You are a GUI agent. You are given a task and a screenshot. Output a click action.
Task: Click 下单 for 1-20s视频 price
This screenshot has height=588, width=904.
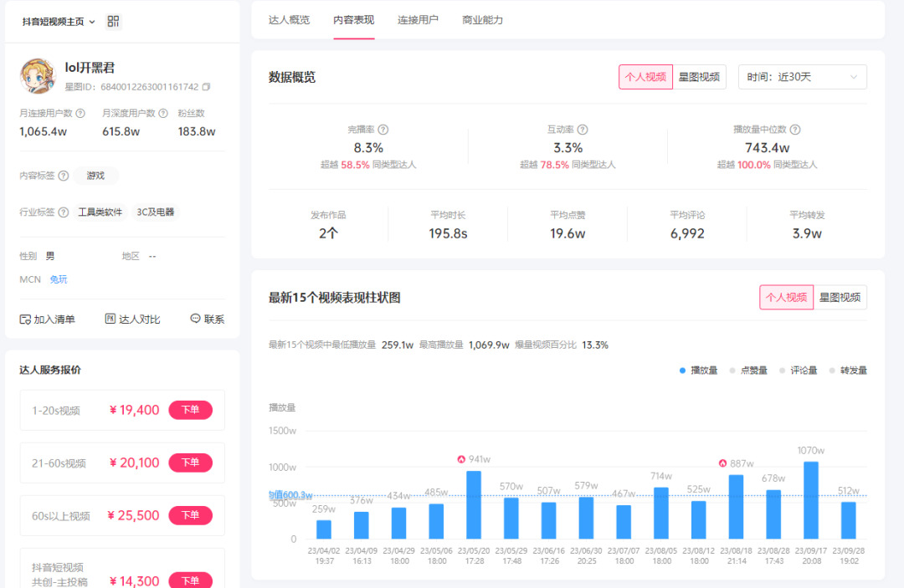click(190, 410)
